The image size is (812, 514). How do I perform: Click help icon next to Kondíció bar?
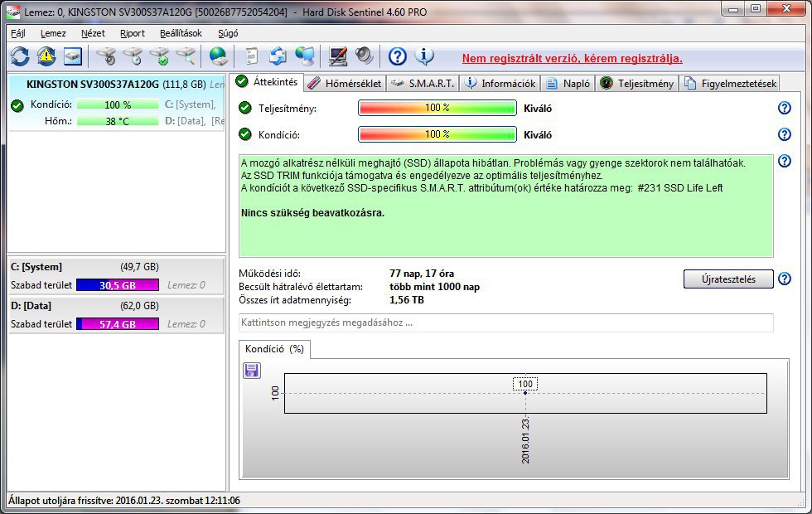point(785,134)
